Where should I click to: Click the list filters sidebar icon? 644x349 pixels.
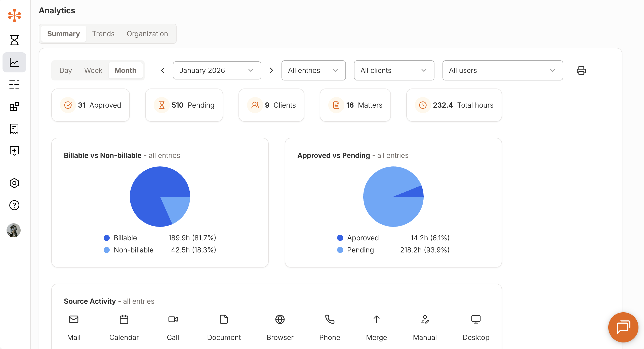point(14,84)
